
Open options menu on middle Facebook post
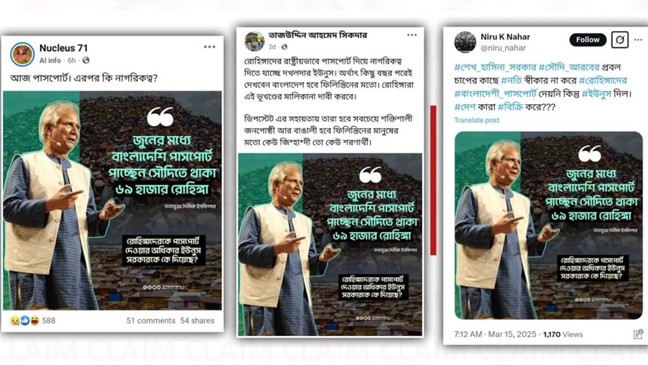[412, 35]
